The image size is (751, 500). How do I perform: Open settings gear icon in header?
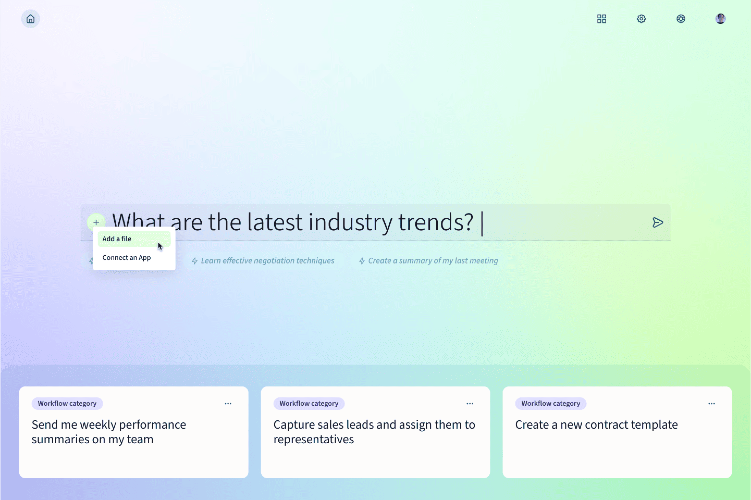(641, 19)
